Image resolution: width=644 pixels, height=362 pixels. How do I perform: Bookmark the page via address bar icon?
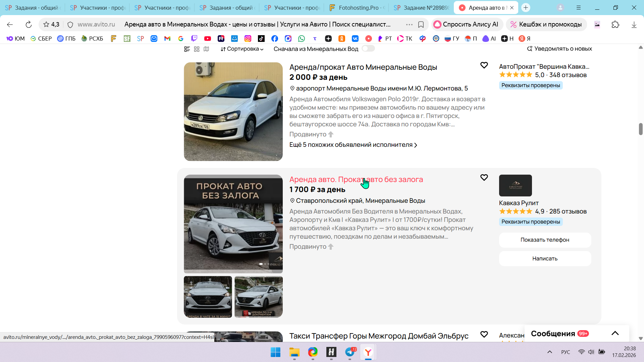click(x=421, y=24)
